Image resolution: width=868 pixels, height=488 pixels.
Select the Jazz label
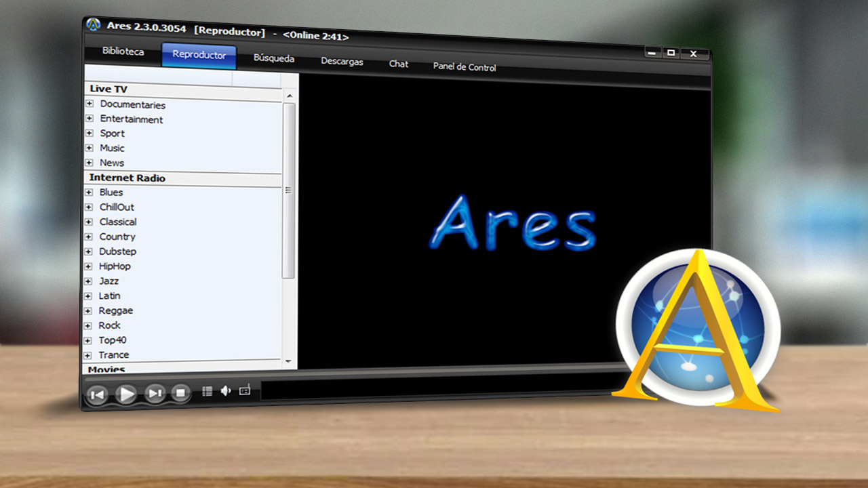(x=108, y=281)
